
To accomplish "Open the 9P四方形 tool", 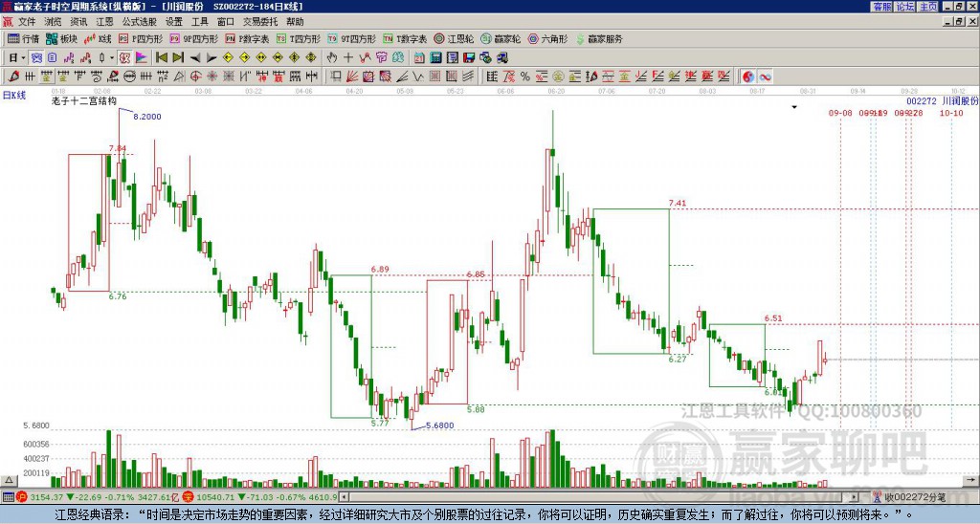I will [193, 38].
